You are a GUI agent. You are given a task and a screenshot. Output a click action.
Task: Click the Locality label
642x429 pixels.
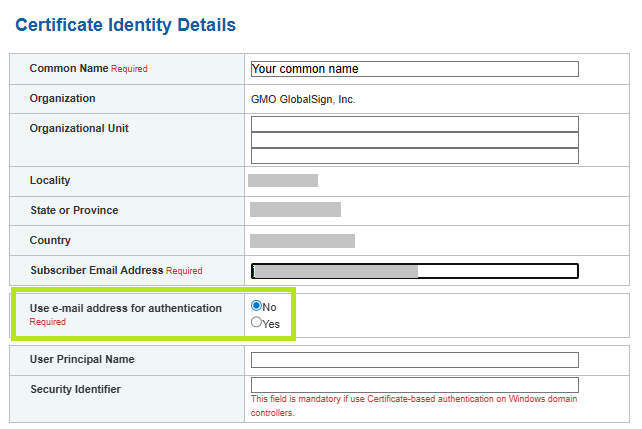[x=50, y=180]
